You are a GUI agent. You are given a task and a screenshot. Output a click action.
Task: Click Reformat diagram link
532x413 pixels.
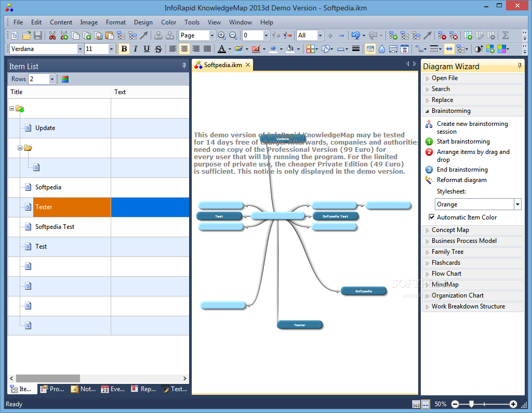[x=462, y=180]
